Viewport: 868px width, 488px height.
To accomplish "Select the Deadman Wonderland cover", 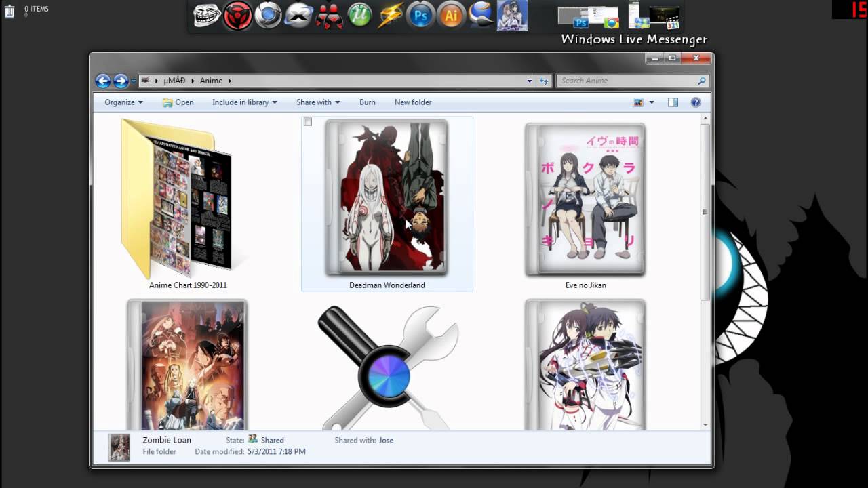I will point(387,197).
